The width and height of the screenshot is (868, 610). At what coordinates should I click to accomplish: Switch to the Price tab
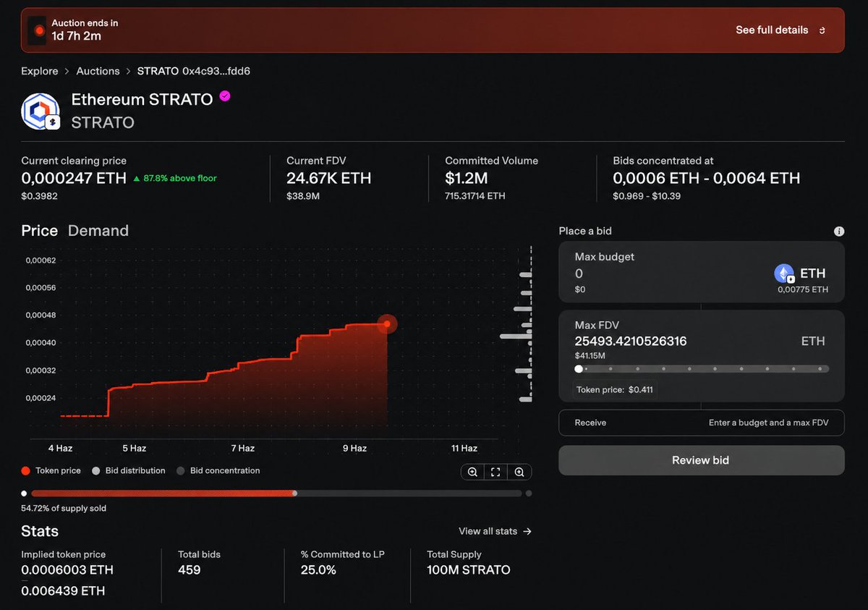[39, 231]
